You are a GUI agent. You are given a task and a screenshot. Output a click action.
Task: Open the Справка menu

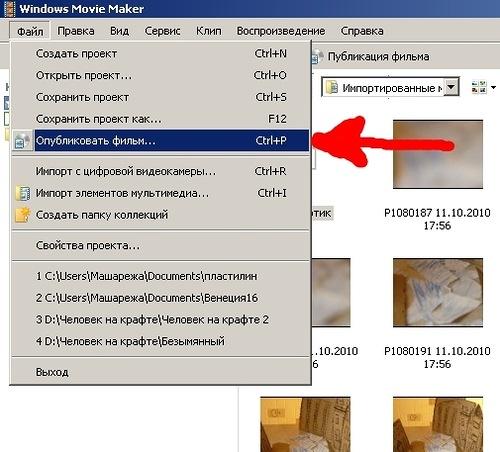(x=362, y=31)
